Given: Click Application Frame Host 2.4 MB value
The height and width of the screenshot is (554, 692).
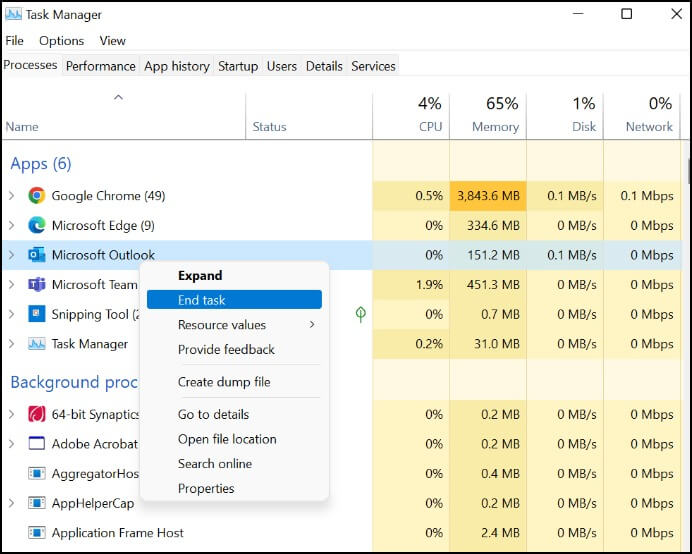Looking at the screenshot, I should click(x=500, y=532).
